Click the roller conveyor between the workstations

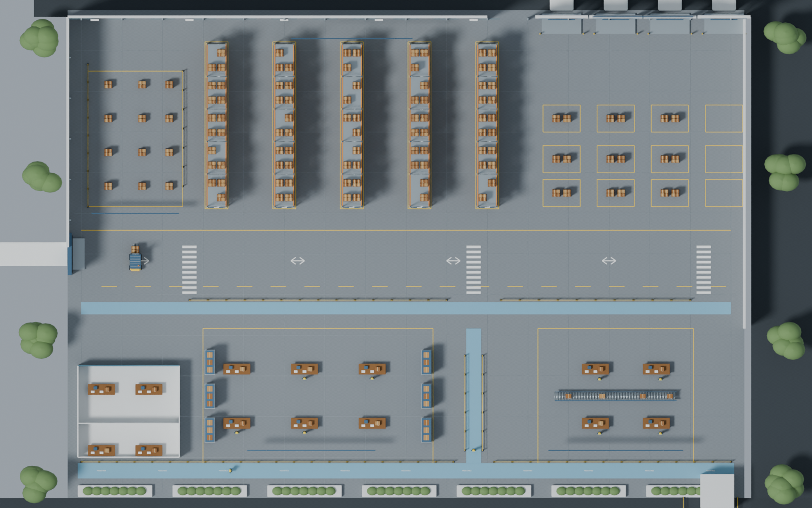(617, 395)
